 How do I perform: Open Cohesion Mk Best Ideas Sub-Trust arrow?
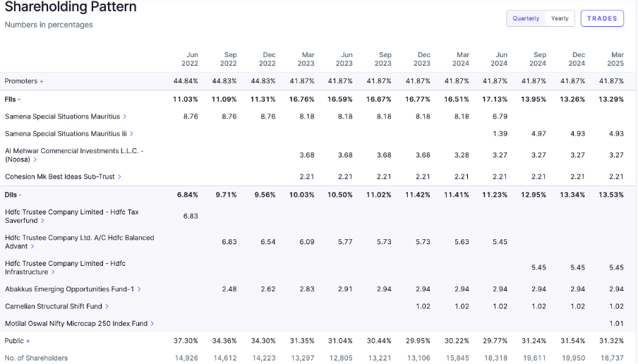coord(119,176)
